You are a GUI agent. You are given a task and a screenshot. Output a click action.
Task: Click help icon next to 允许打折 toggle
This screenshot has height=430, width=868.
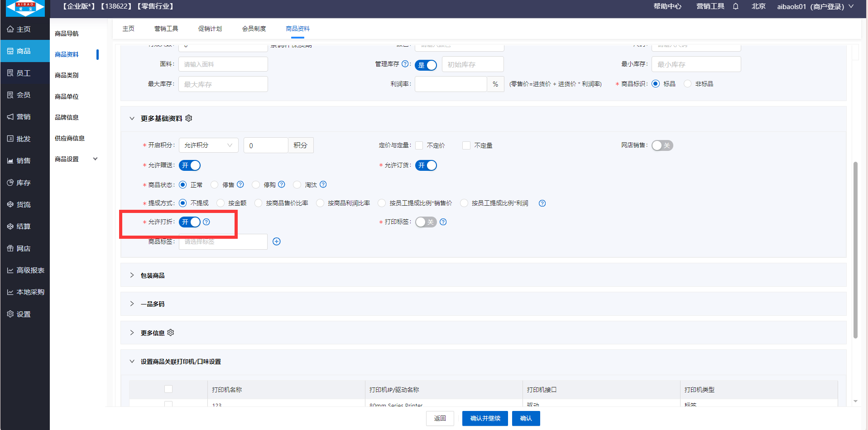click(206, 222)
